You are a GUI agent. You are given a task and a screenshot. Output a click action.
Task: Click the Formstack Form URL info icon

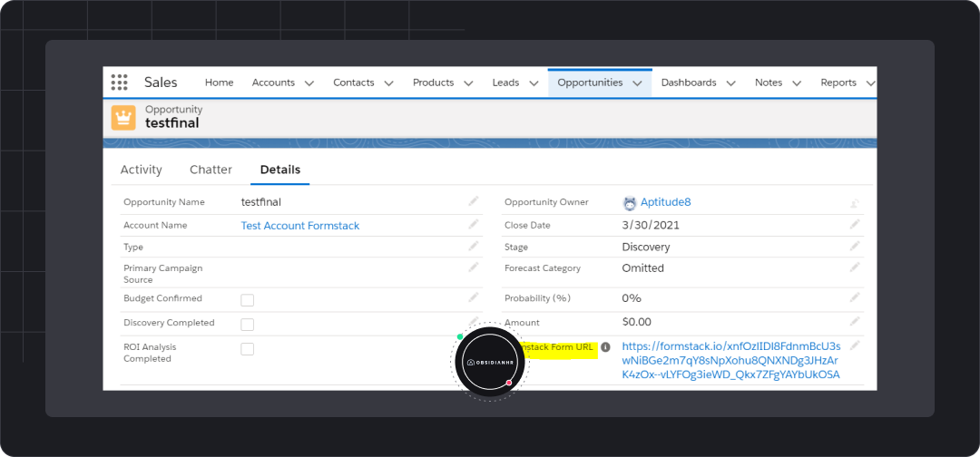[605, 347]
